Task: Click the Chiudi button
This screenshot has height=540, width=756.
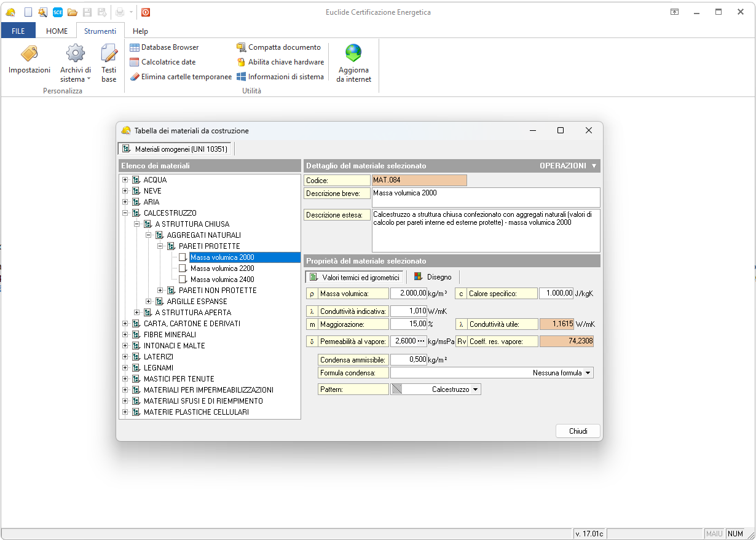Action: [x=578, y=431]
